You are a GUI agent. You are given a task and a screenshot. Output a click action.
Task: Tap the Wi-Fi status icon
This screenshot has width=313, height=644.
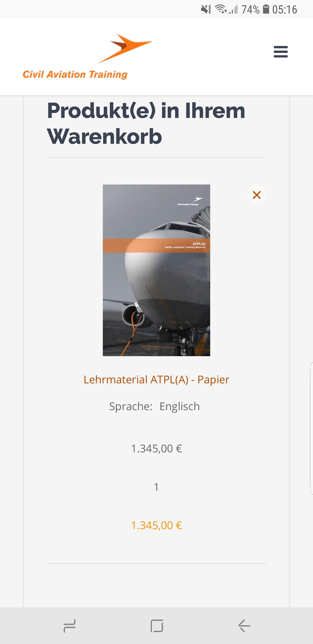[221, 9]
